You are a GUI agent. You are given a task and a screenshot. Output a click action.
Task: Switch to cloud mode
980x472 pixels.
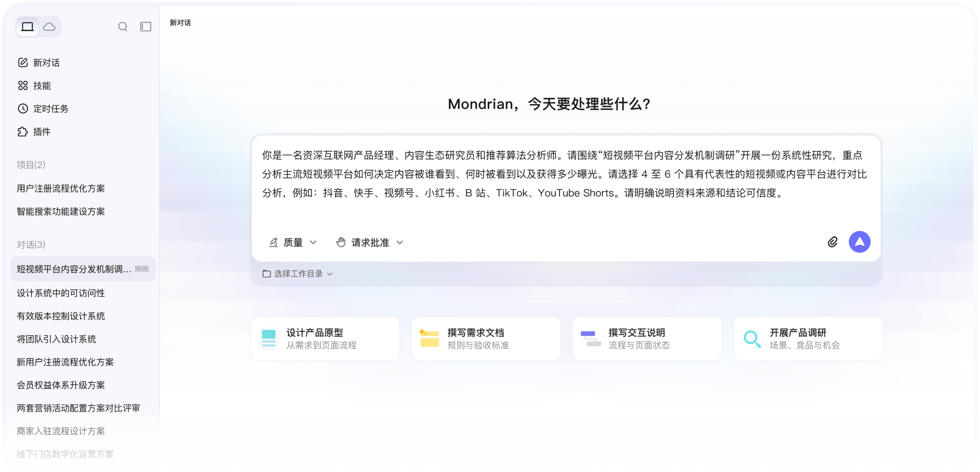coord(49,27)
